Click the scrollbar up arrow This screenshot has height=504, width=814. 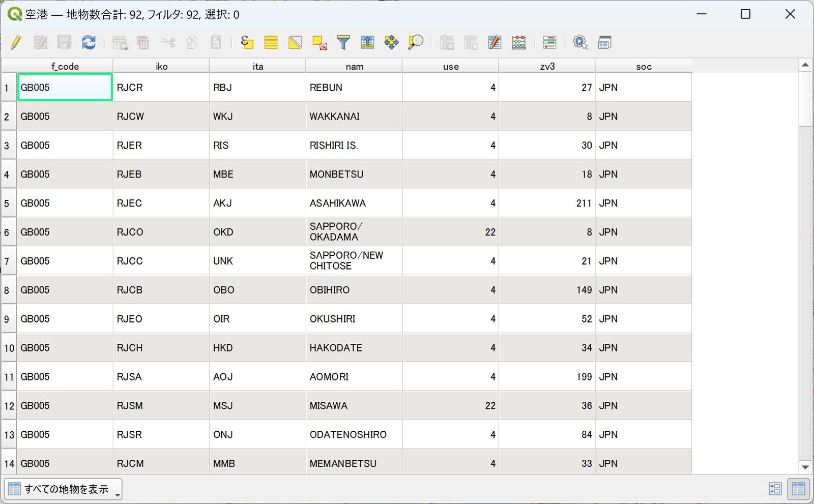[805, 65]
